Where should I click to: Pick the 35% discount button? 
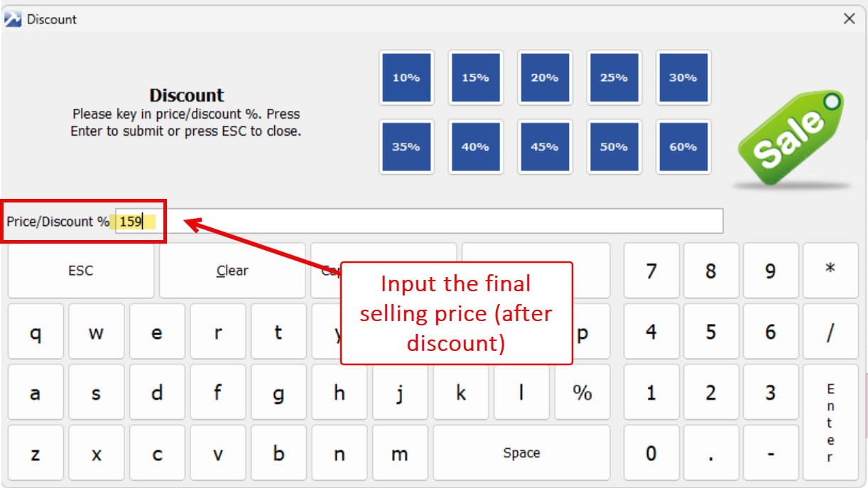point(406,147)
